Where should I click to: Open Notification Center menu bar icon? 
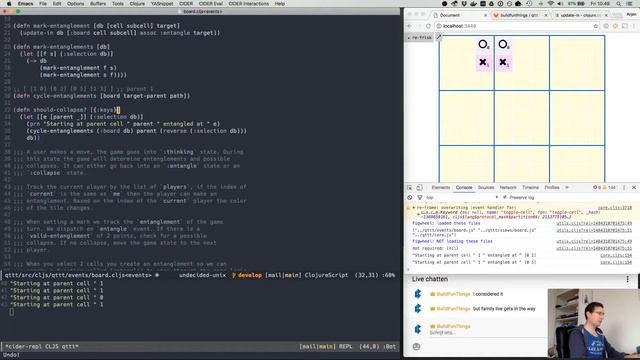(x=630, y=4)
